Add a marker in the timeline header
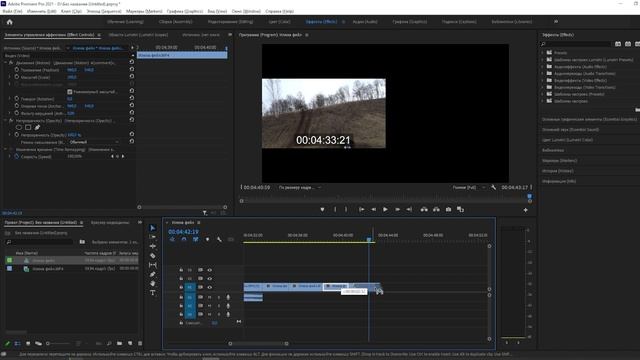Screen dimensions: 640x360 (x=207, y=239)
